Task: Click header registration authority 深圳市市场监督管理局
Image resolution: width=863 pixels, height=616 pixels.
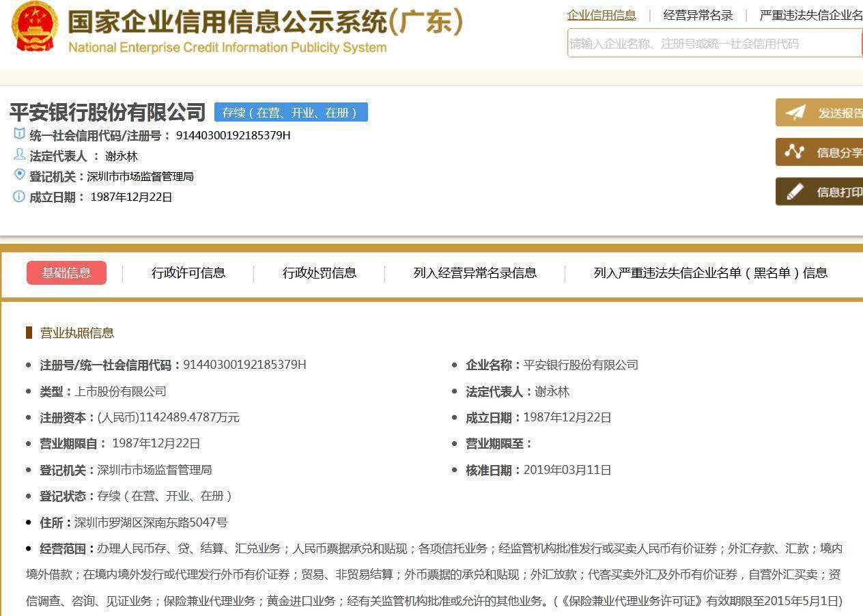Action: click(140, 176)
